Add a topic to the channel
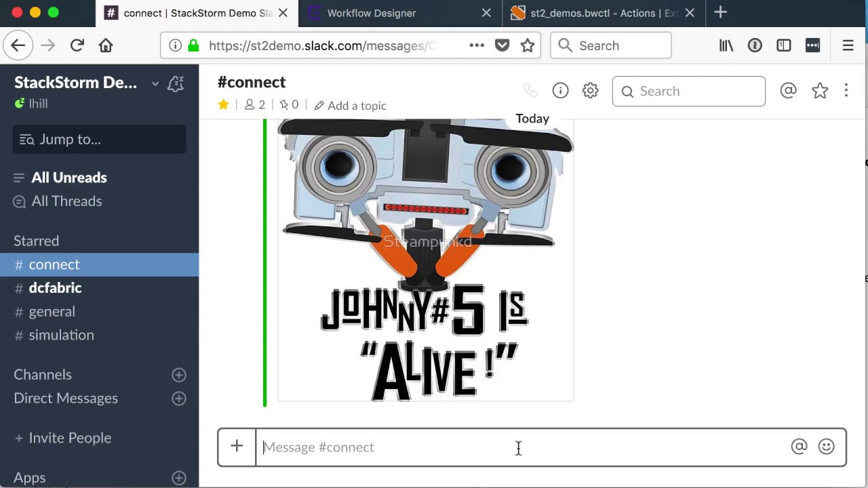868x488 pixels. (x=350, y=105)
